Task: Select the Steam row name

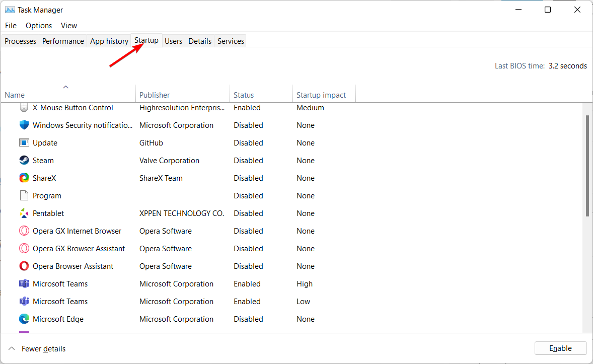Action: [43, 161]
